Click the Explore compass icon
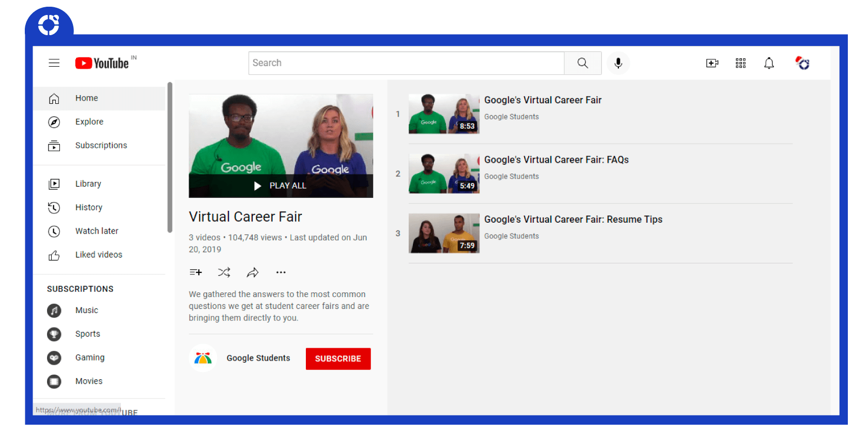 [x=54, y=122]
